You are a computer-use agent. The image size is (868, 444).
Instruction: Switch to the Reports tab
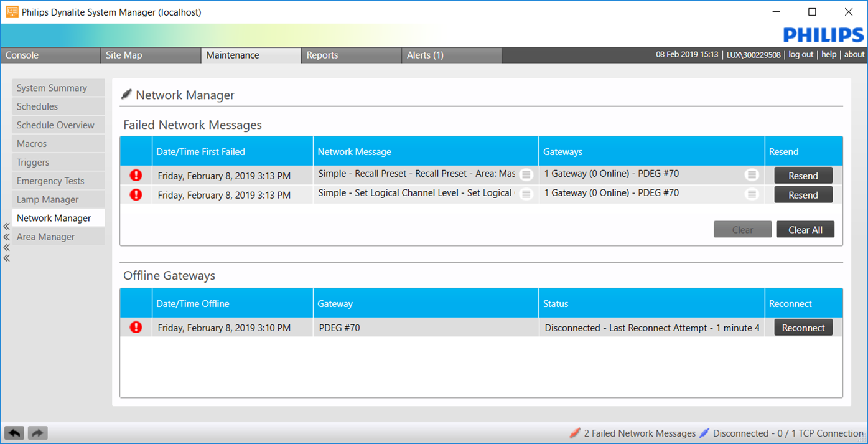pos(322,55)
